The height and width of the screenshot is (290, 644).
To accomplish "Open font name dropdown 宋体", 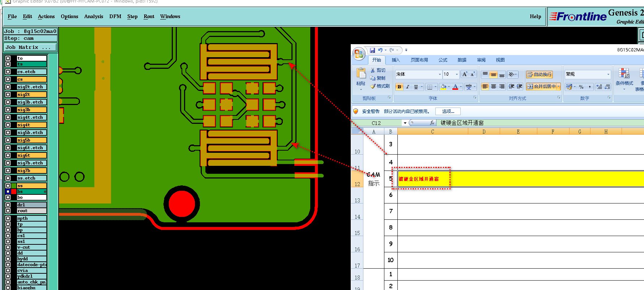I will pos(440,74).
